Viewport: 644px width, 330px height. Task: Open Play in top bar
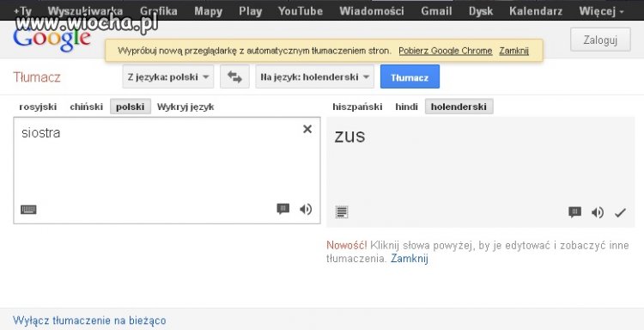(x=250, y=11)
